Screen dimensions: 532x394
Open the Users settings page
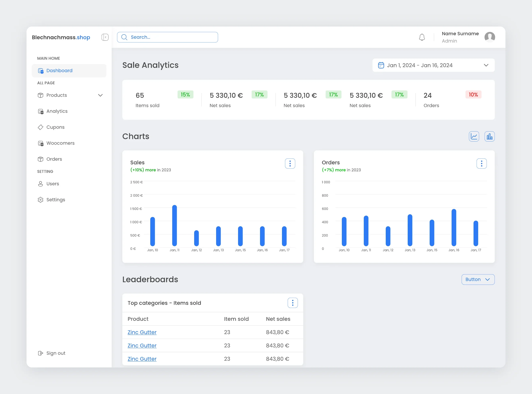(x=69, y=184)
